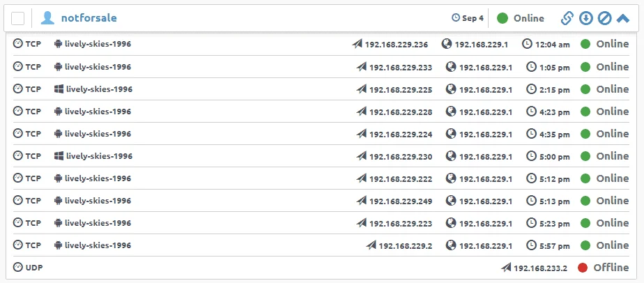
Task: Click the Offline status text
Action: point(611,268)
